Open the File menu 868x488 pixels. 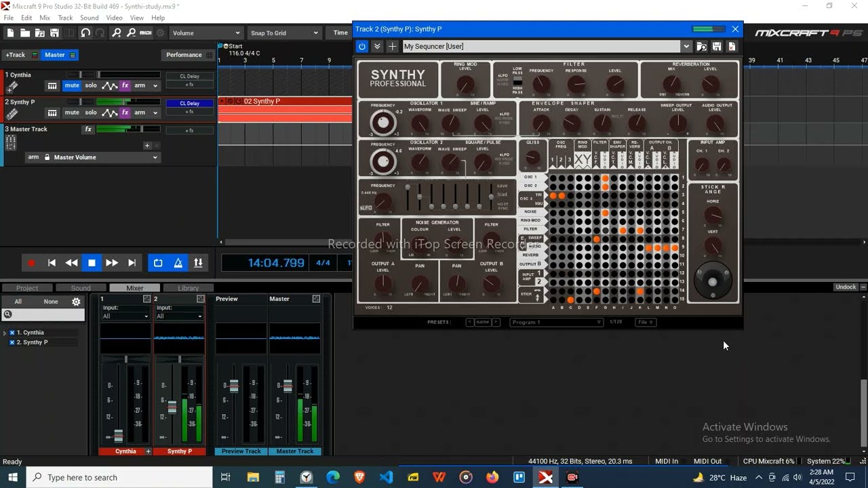click(9, 18)
